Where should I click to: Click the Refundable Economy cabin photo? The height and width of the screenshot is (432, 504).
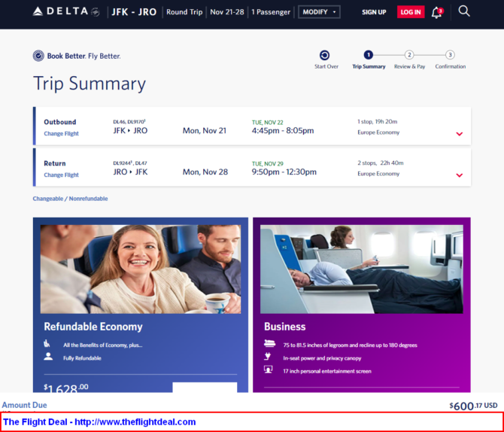141,269
